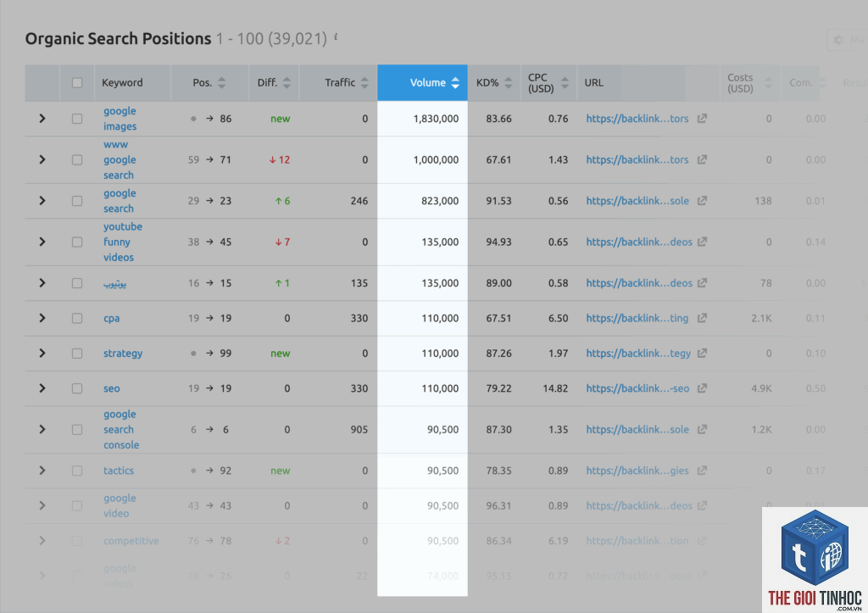The width and height of the screenshot is (868, 613).
Task: Open the cpa keyword link
Action: coord(111,319)
